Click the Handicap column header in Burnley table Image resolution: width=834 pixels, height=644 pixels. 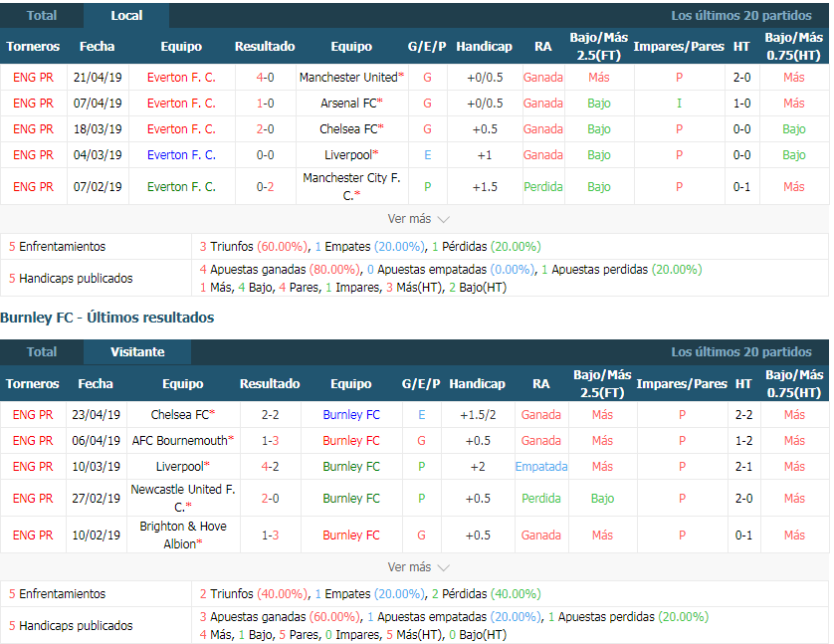click(477, 383)
